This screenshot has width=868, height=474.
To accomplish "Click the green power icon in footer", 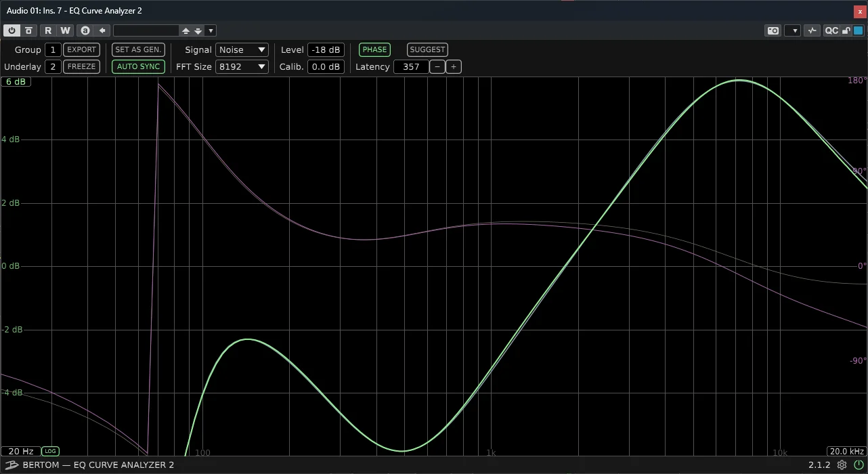I will [x=858, y=465].
